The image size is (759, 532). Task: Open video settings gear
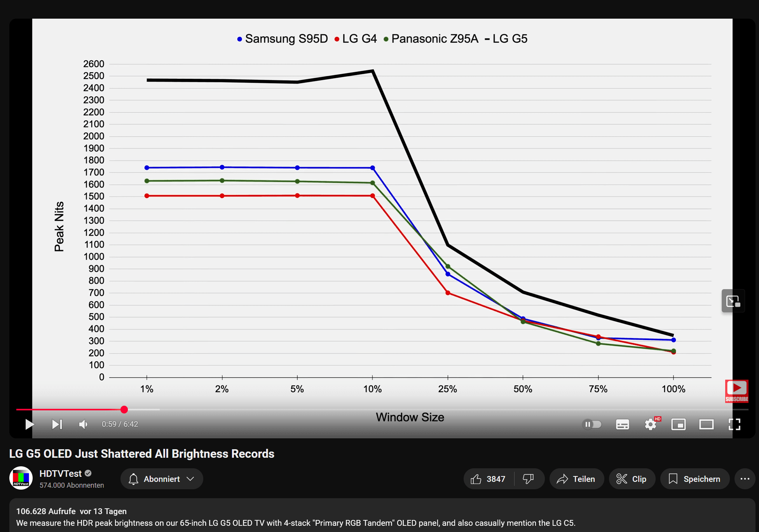point(651,424)
